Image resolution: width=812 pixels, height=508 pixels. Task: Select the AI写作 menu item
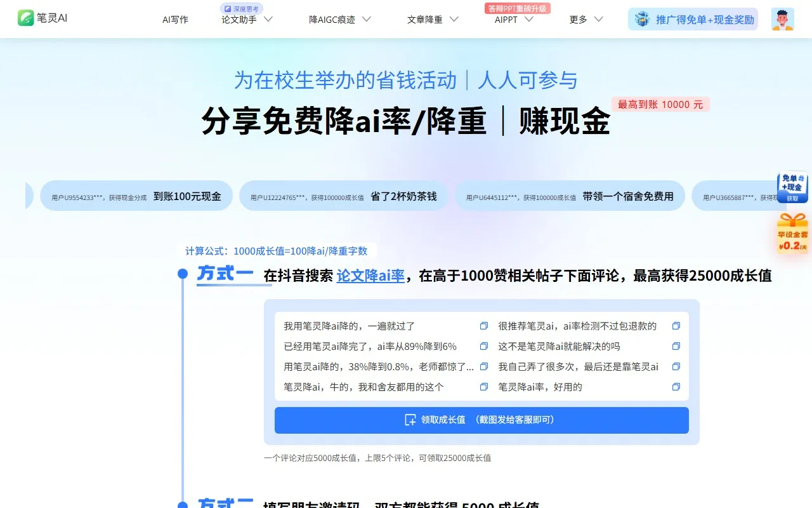[x=175, y=20]
